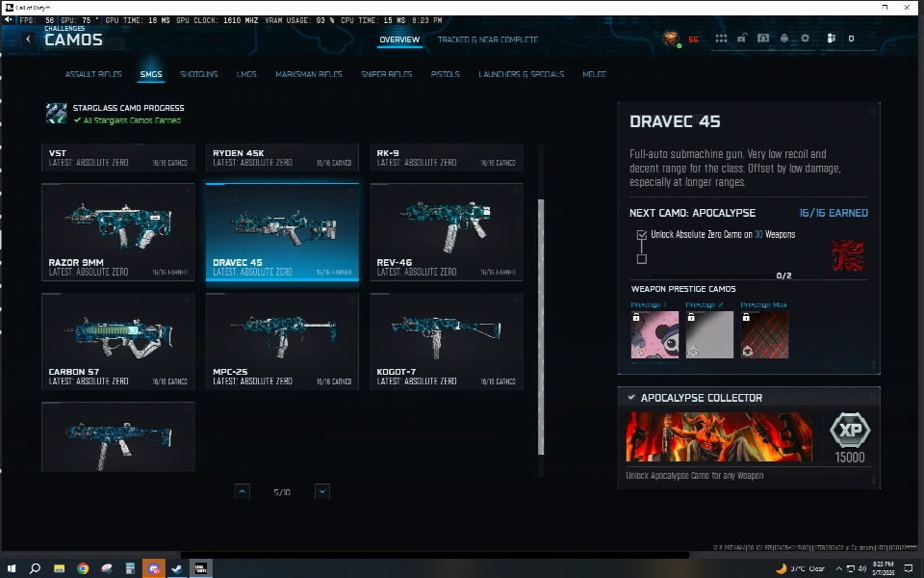
Task: Click the weapon list vertical scrollbar
Action: pos(541,327)
